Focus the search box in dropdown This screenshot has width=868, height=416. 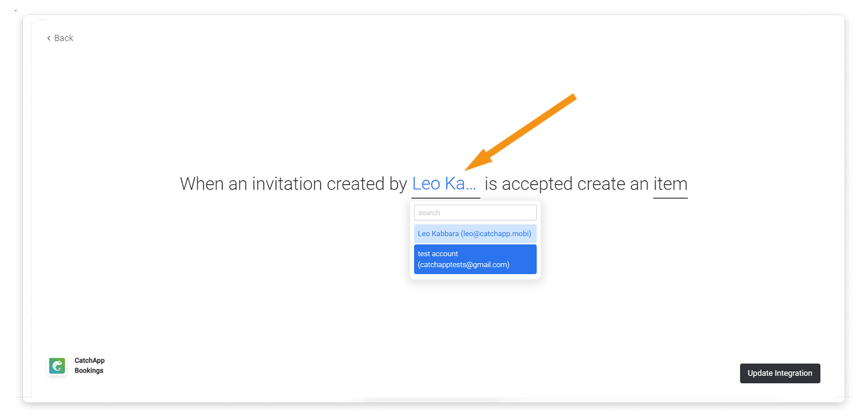tap(475, 213)
